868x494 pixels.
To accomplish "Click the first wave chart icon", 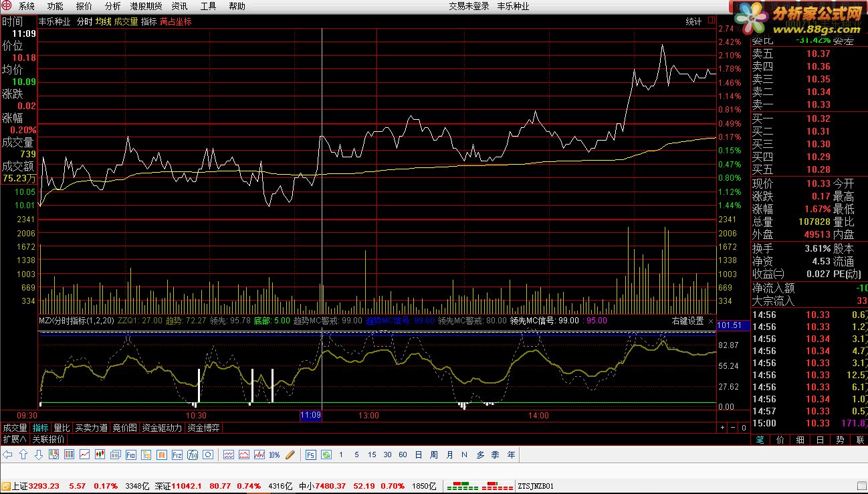I will 229,455.
